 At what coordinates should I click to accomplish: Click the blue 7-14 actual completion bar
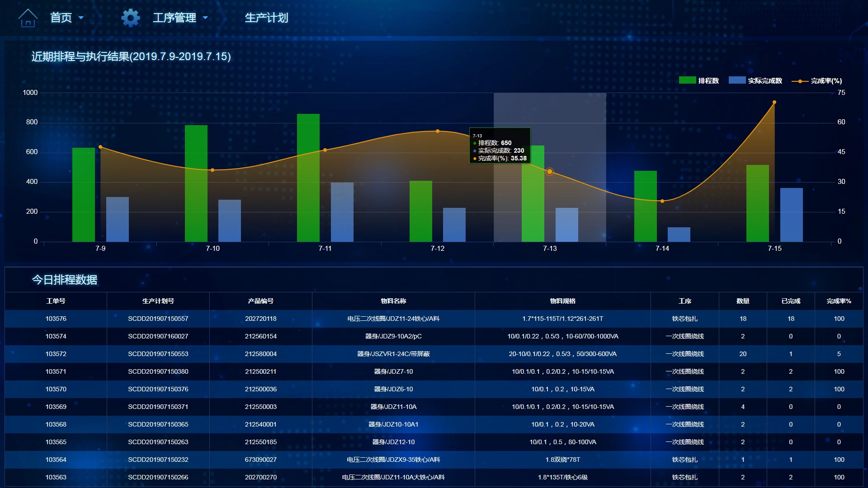tap(679, 235)
